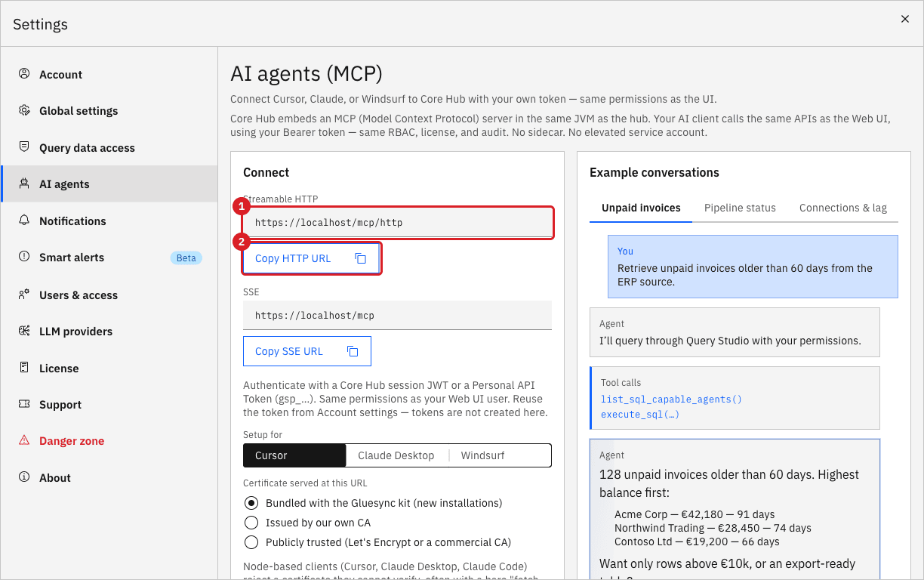Close the Settings dialog
The width and height of the screenshot is (924, 580).
pos(905,20)
